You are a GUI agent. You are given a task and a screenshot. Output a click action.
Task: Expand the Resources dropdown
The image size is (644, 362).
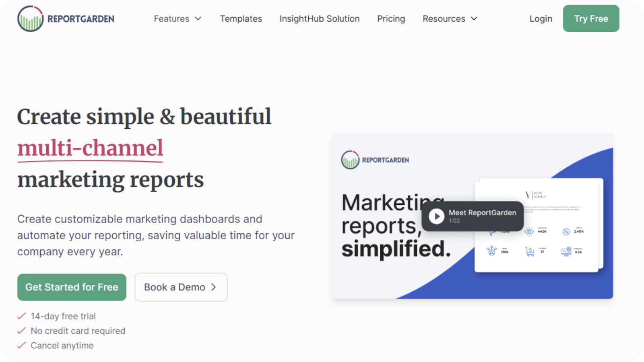pyautogui.click(x=450, y=19)
